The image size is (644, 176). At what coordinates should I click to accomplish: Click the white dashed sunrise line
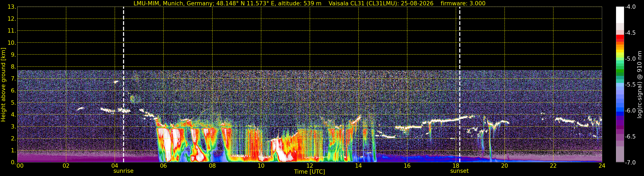pyautogui.click(x=123, y=85)
